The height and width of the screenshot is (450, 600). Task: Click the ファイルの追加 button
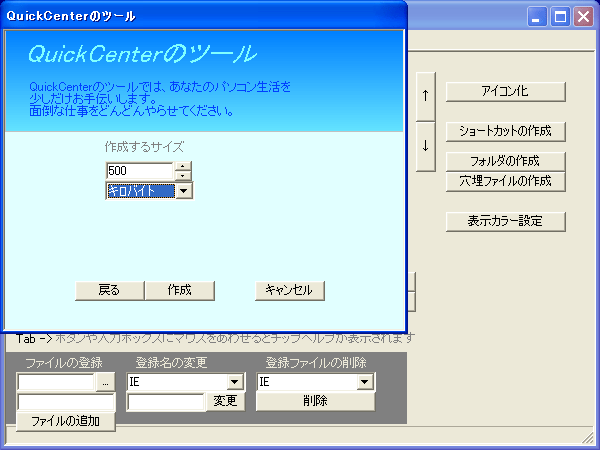(x=65, y=421)
